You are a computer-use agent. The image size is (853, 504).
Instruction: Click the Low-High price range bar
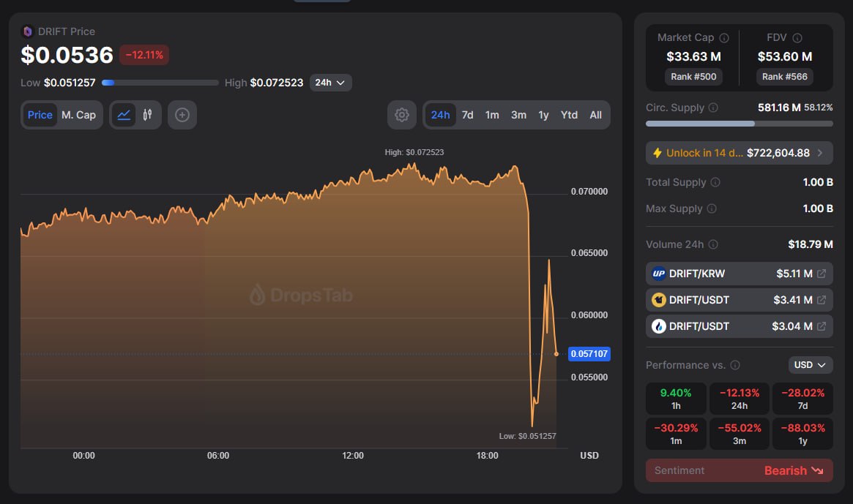pos(160,83)
